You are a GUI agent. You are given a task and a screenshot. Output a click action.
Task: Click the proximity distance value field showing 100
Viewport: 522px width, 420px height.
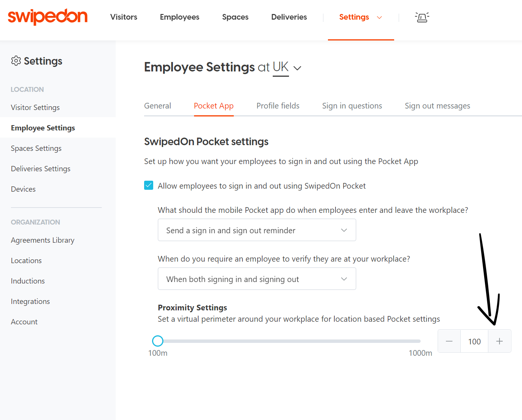click(x=474, y=341)
